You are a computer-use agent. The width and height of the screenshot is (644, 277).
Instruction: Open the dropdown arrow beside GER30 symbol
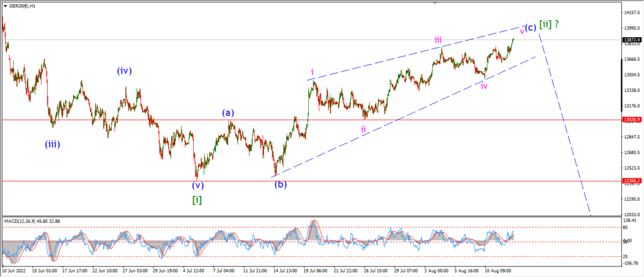click(5, 6)
